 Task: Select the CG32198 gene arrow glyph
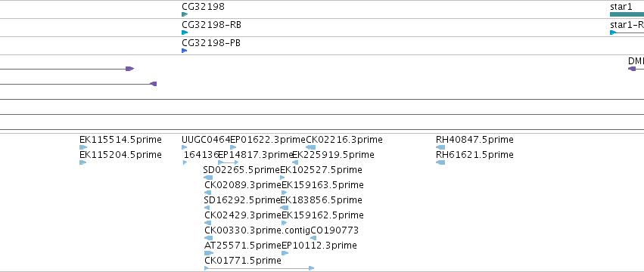click(x=185, y=14)
